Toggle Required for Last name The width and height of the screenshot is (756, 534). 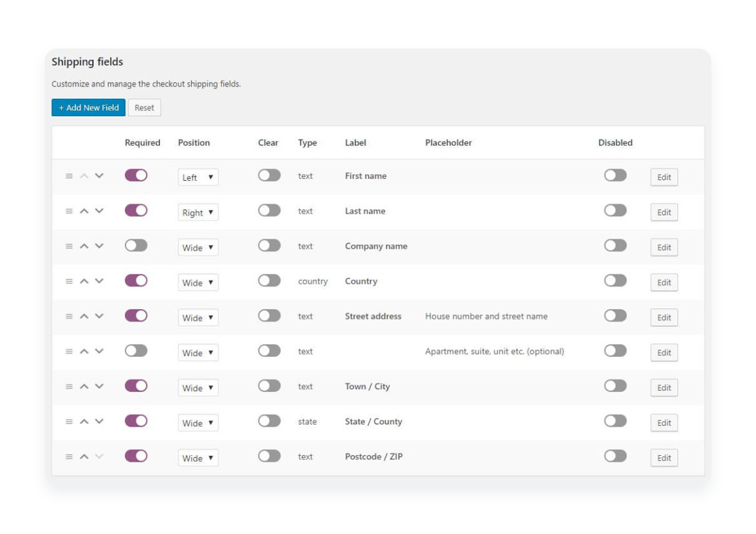pyautogui.click(x=136, y=211)
